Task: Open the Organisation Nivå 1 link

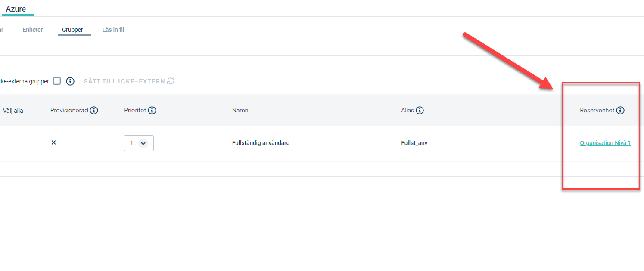Action: (x=605, y=143)
